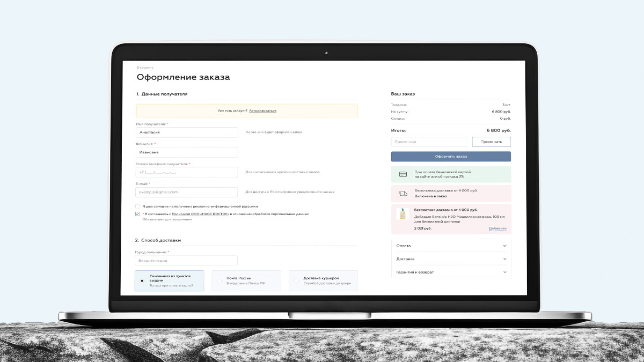Screen dimensions: 644x362
Task: Uncheck the personal data policy agreement checkbox
Action: pos(138,213)
